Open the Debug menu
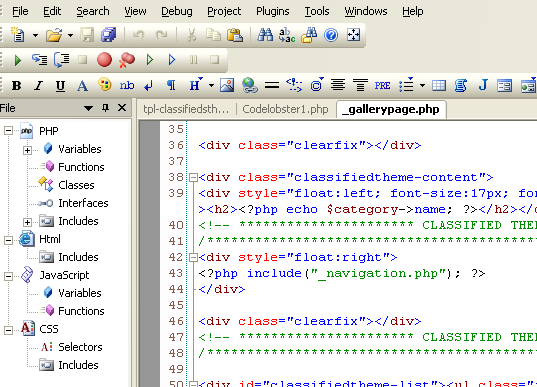 point(177,11)
